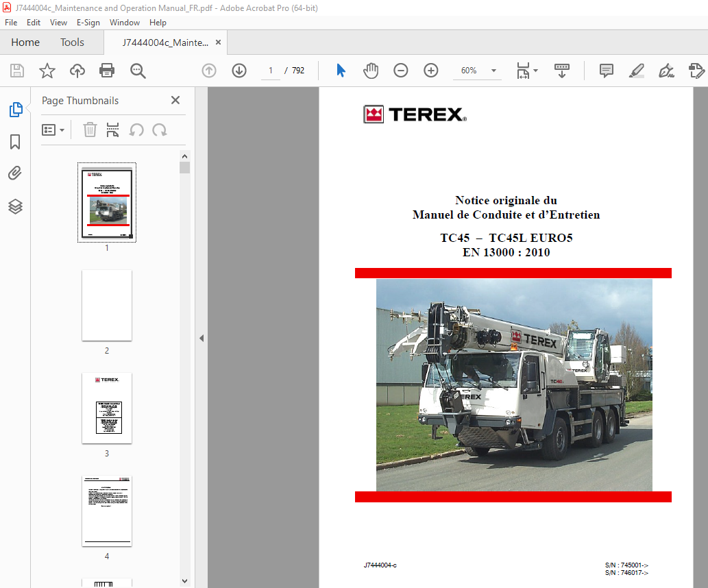This screenshot has height=588, width=708.
Task: Add a comment sticky note
Action: (607, 71)
